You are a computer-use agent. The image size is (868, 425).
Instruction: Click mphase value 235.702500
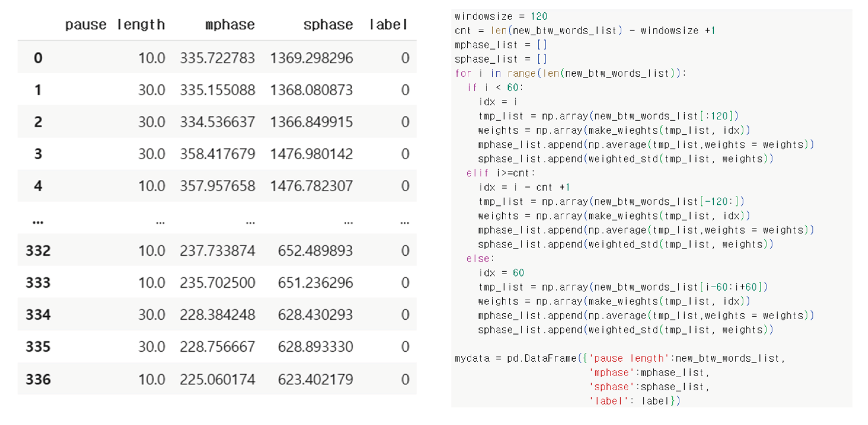217,283
